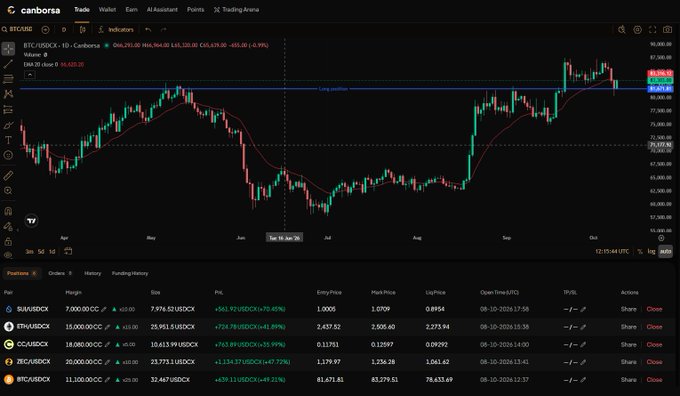Edit TP/SL for CC/USDCX position
680x396 pixels.
point(583,345)
